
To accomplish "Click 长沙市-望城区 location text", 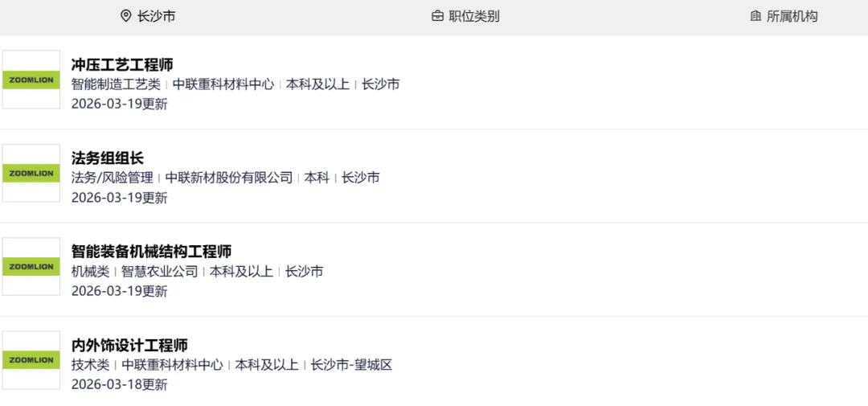I will coord(351,365).
